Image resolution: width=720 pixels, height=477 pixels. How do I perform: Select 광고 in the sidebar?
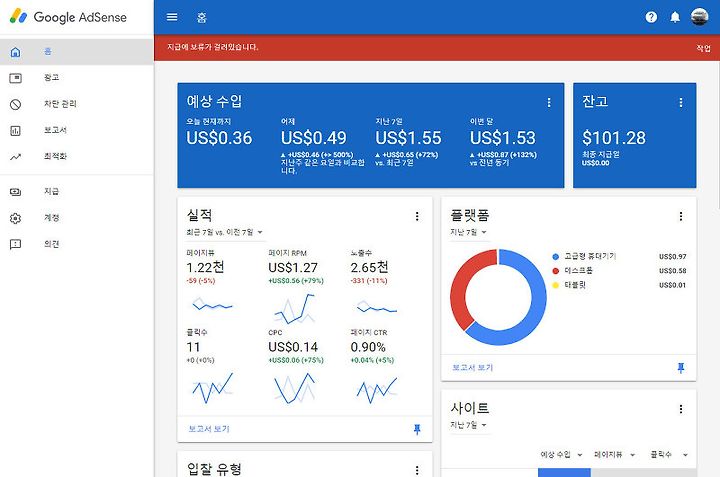[x=77, y=78]
